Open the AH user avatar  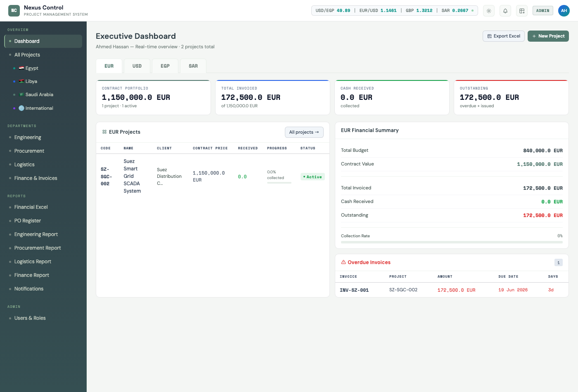[564, 11]
